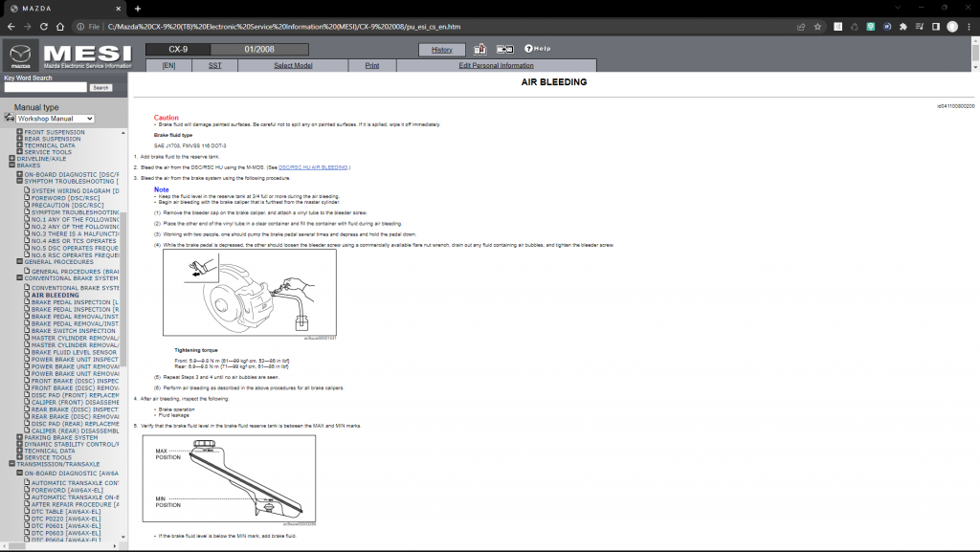Click the car icon beside Manual type
This screenshot has height=552, width=980.
click(x=8, y=118)
